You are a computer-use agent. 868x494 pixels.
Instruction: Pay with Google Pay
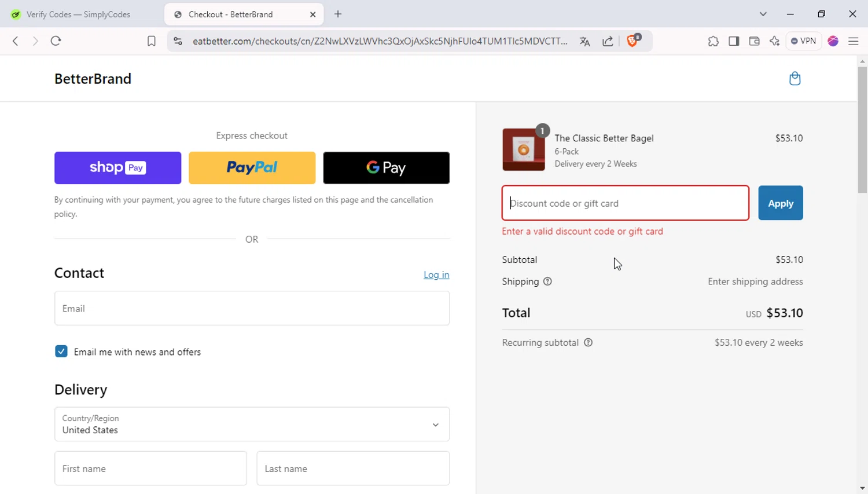point(386,168)
